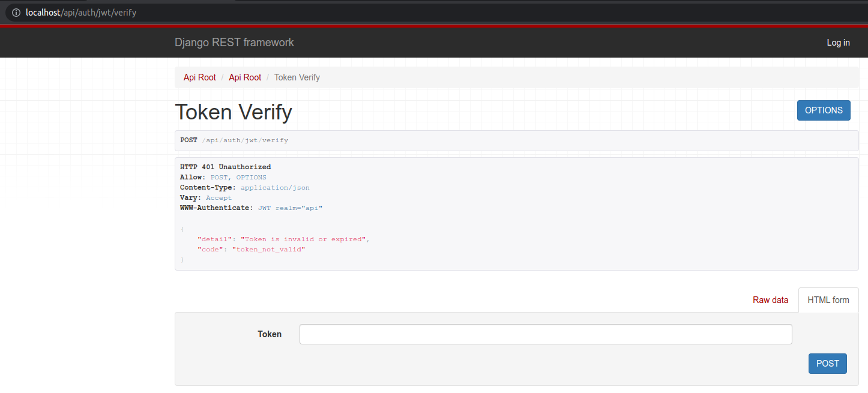Click the HTTP 401 Unauthorized status line

pyautogui.click(x=225, y=167)
